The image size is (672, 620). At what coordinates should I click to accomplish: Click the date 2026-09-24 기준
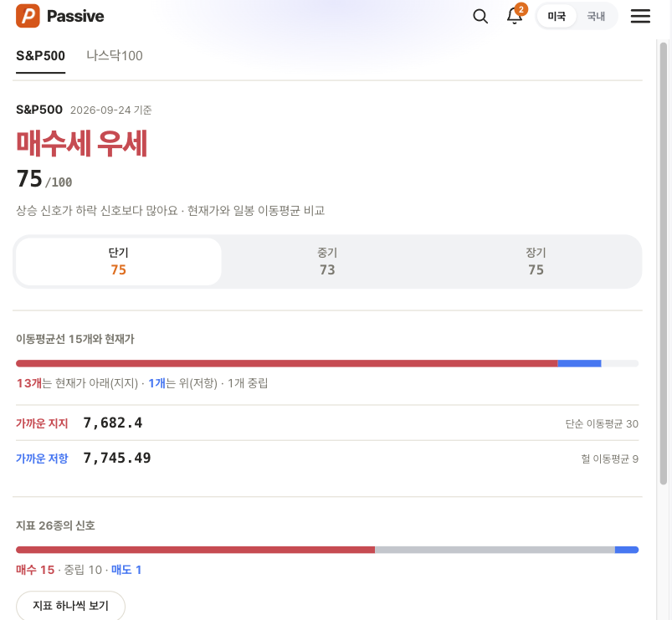pos(111,110)
